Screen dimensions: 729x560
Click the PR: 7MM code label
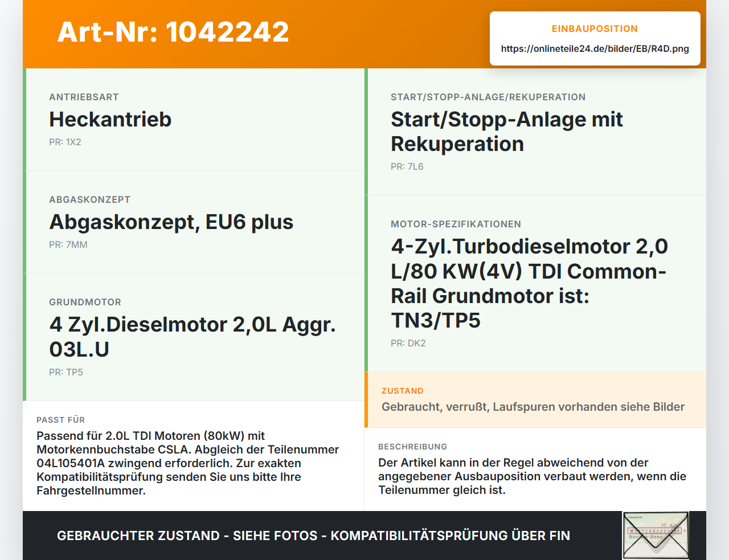pos(68,244)
